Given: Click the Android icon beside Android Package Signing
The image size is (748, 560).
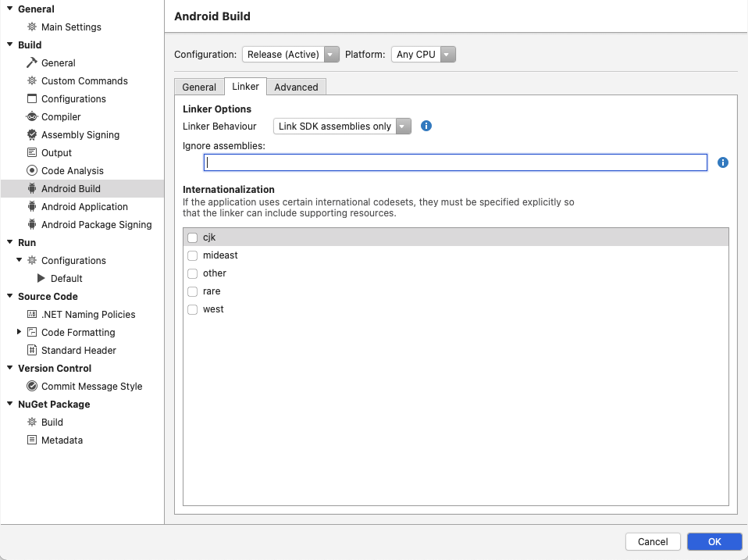Looking at the screenshot, I should (x=31, y=224).
